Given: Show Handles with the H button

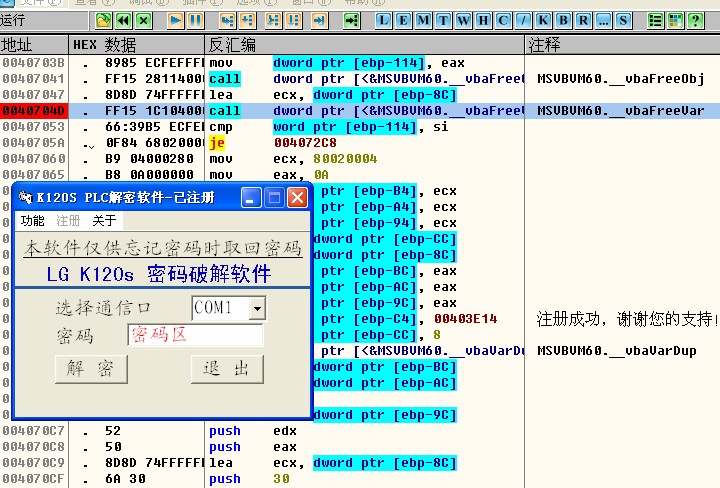Looking at the screenshot, I should [x=483, y=21].
